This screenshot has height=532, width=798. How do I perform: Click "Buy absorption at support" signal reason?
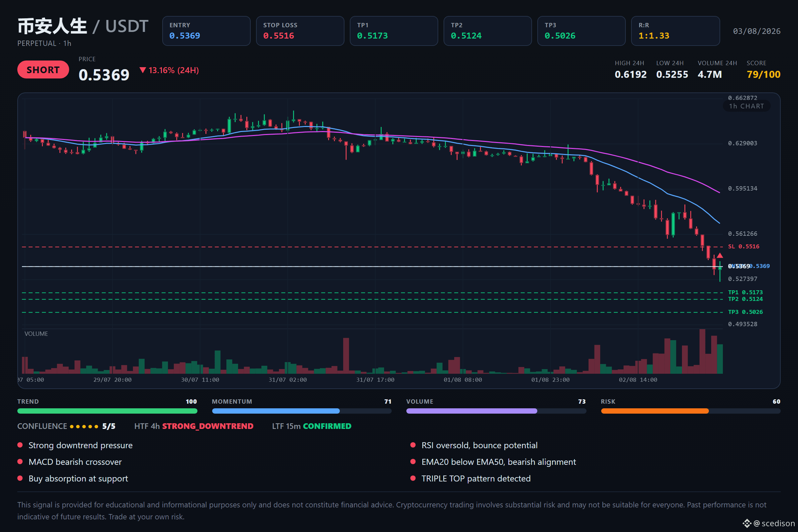click(78, 479)
